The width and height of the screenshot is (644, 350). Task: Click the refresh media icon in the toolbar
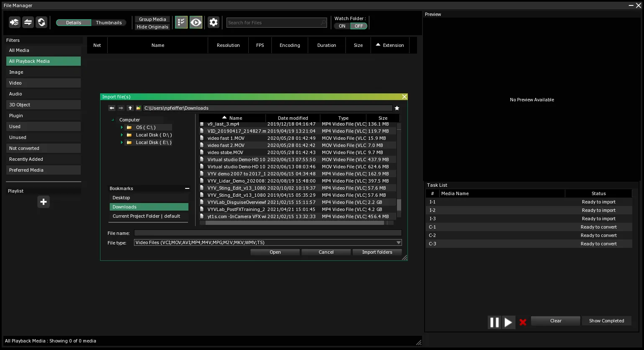(x=41, y=22)
